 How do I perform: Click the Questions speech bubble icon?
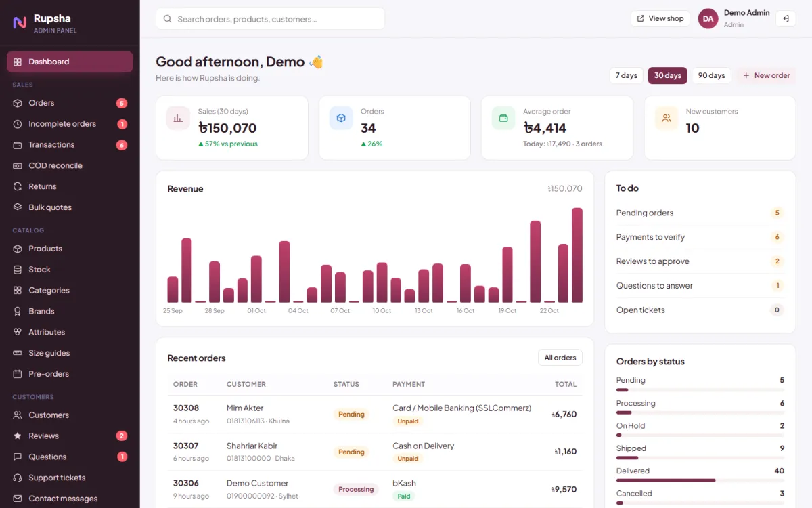click(x=18, y=457)
